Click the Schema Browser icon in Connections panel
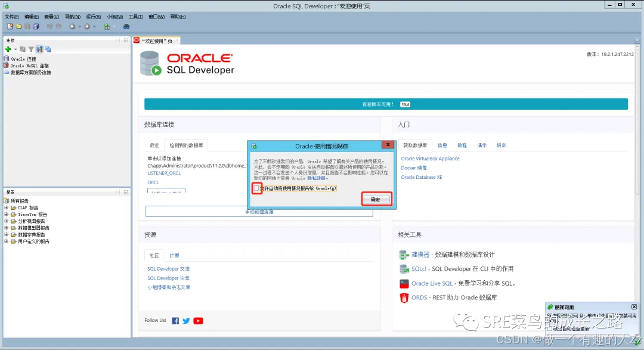Image resolution: width=644 pixels, height=350 pixels. [x=39, y=49]
